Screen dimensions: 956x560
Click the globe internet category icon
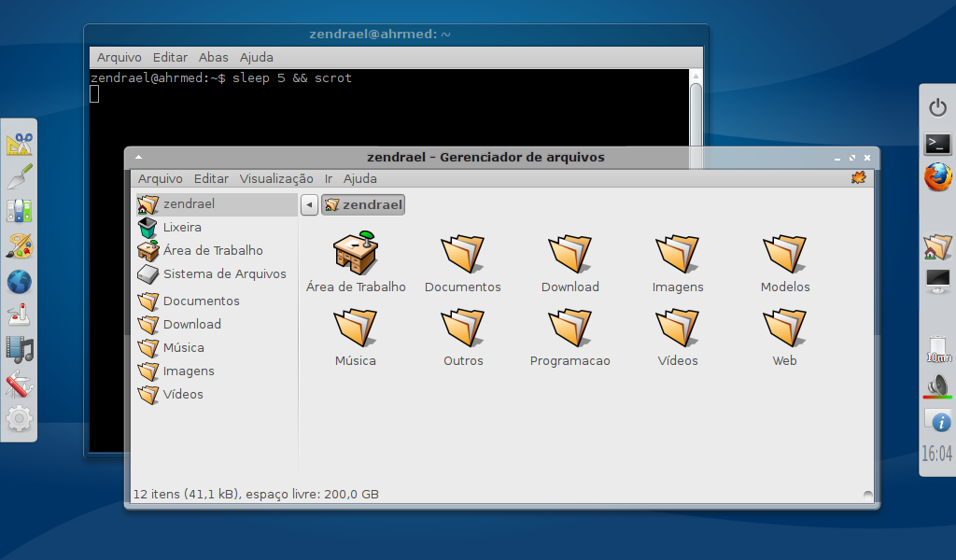click(20, 281)
